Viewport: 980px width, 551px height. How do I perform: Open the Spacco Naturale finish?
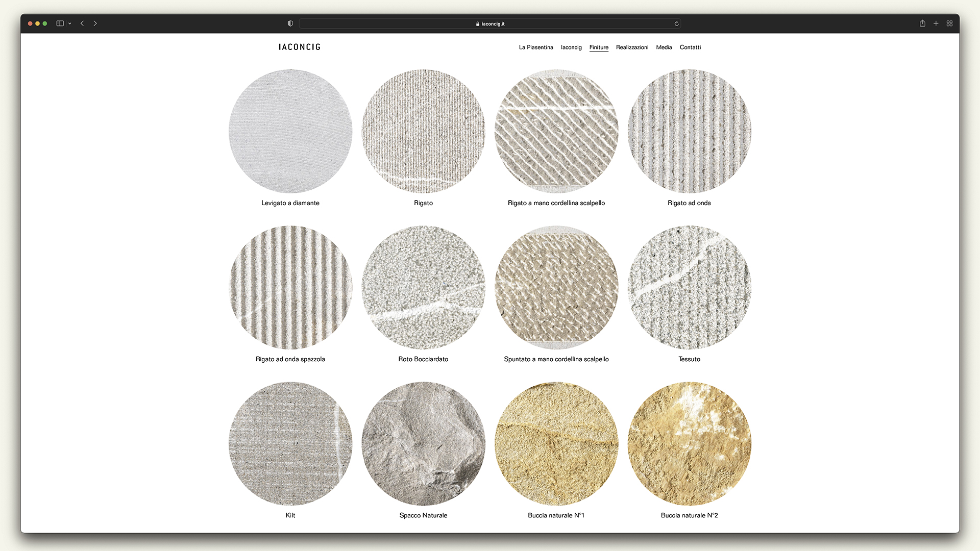click(424, 443)
